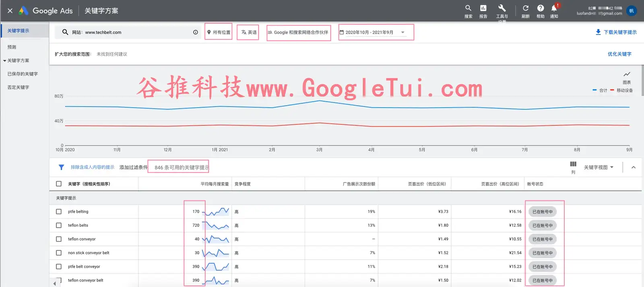Change the 所有位置 location filter

tap(219, 32)
